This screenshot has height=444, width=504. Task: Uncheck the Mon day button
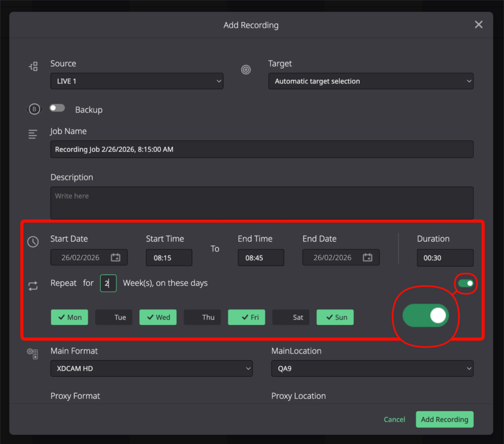(69, 317)
